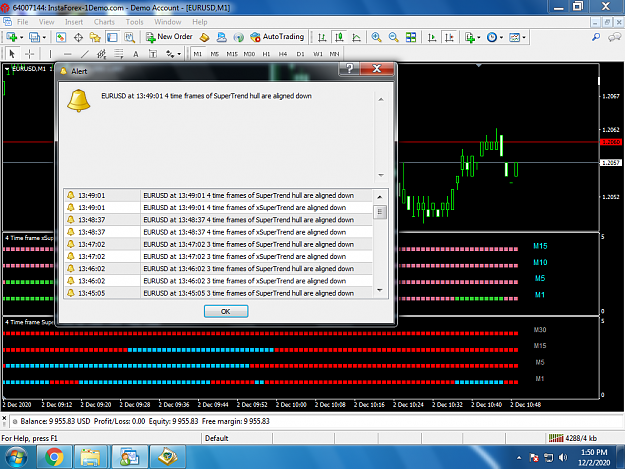The image size is (625, 469).
Task: Open File Explorer from the taskbar
Action: [91, 457]
